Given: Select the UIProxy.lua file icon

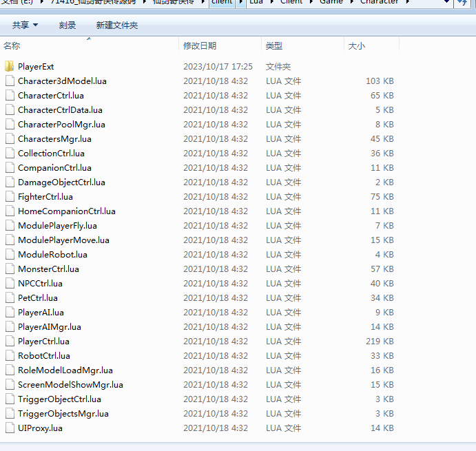Looking at the screenshot, I should point(9,428).
